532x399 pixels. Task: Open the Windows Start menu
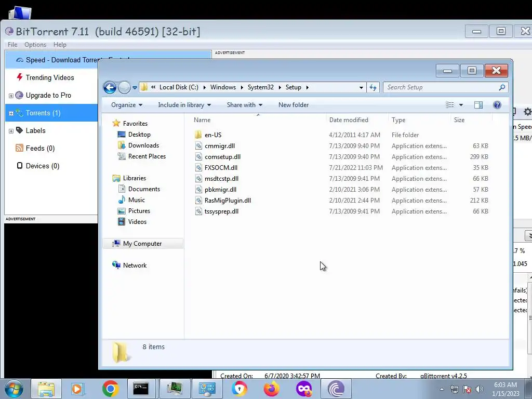coord(14,389)
